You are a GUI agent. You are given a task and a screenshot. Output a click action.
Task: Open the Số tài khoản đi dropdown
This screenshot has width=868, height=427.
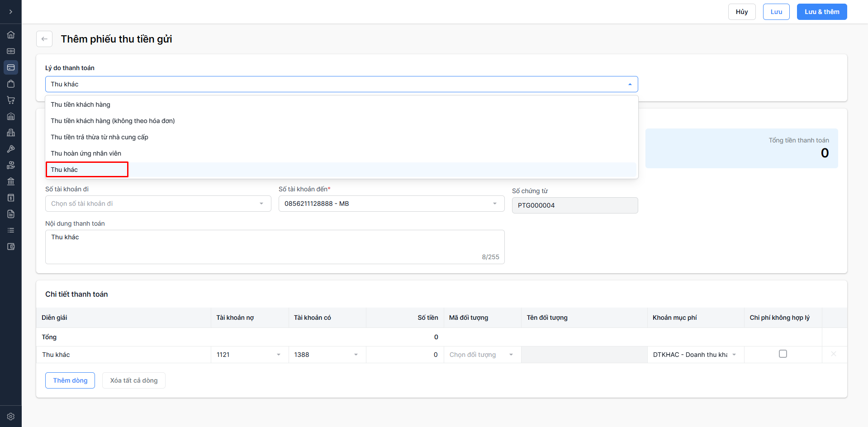[158, 204]
